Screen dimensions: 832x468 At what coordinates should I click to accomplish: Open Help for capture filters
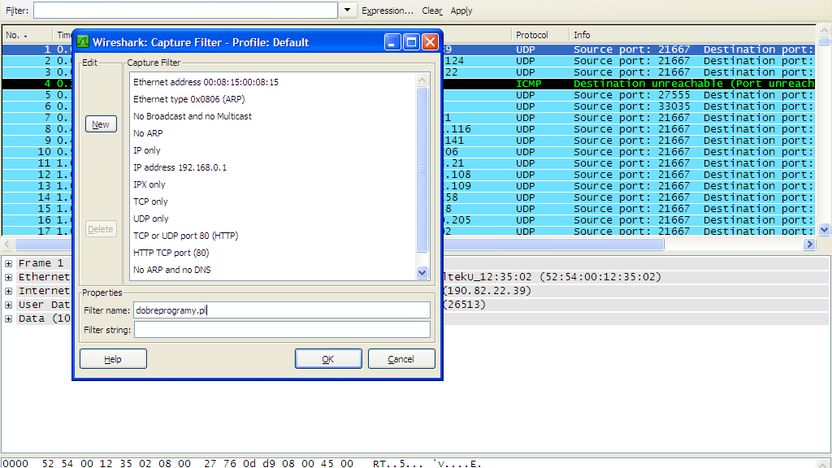coord(113,359)
